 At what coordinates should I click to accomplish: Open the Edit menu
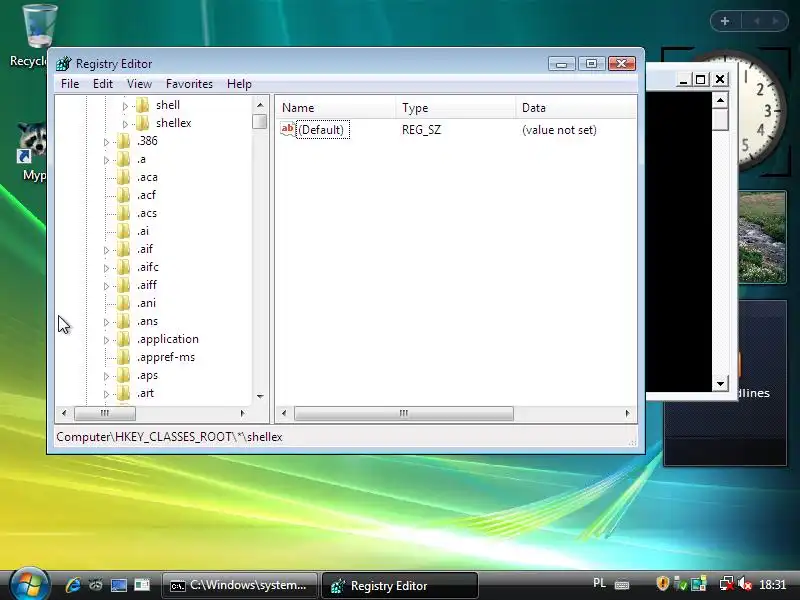(103, 84)
